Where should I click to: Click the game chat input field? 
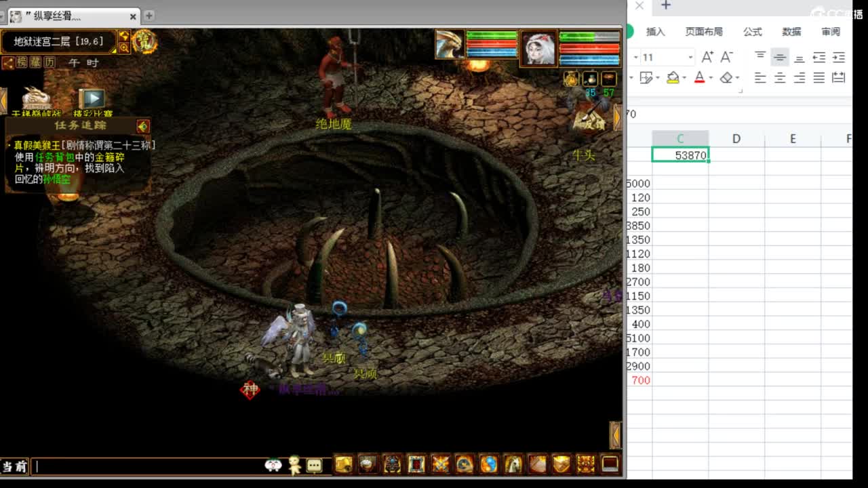(149, 466)
